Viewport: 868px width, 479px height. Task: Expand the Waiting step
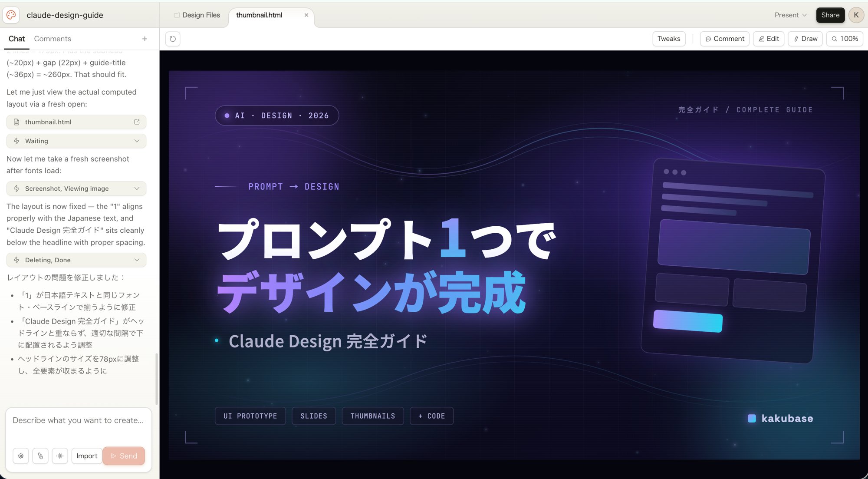click(x=137, y=141)
